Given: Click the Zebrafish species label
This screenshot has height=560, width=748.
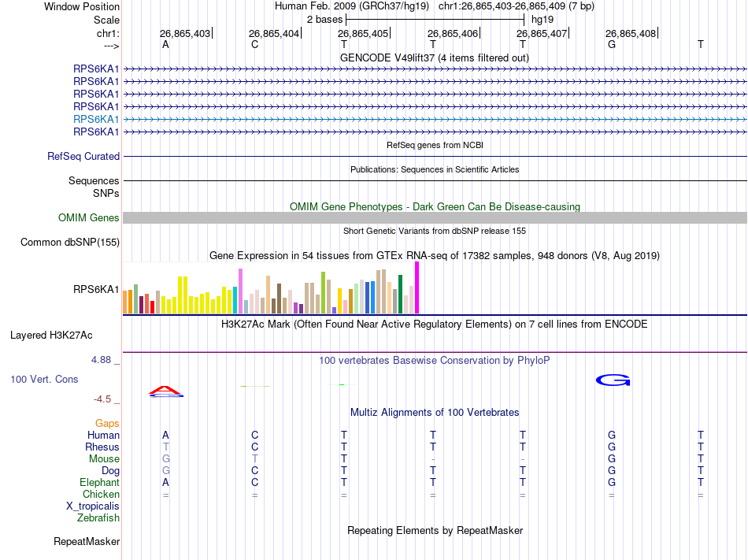Looking at the screenshot, I should pyautogui.click(x=98, y=518).
